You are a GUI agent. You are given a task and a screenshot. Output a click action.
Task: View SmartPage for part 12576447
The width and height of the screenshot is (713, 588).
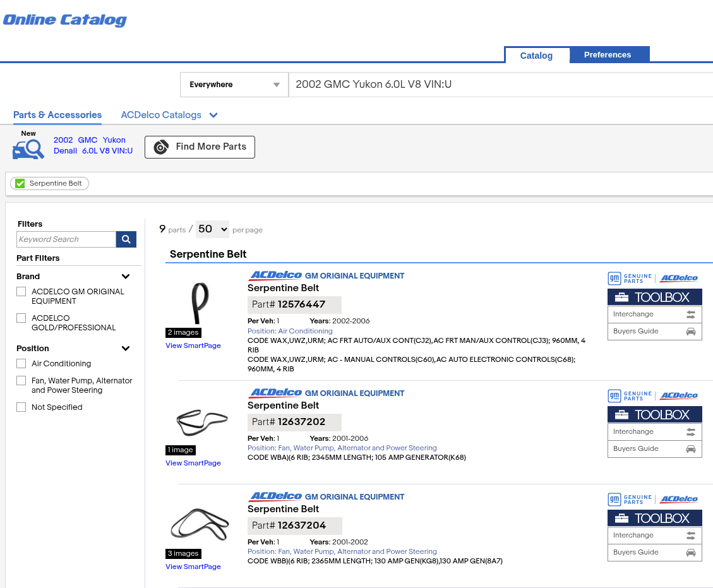(193, 345)
